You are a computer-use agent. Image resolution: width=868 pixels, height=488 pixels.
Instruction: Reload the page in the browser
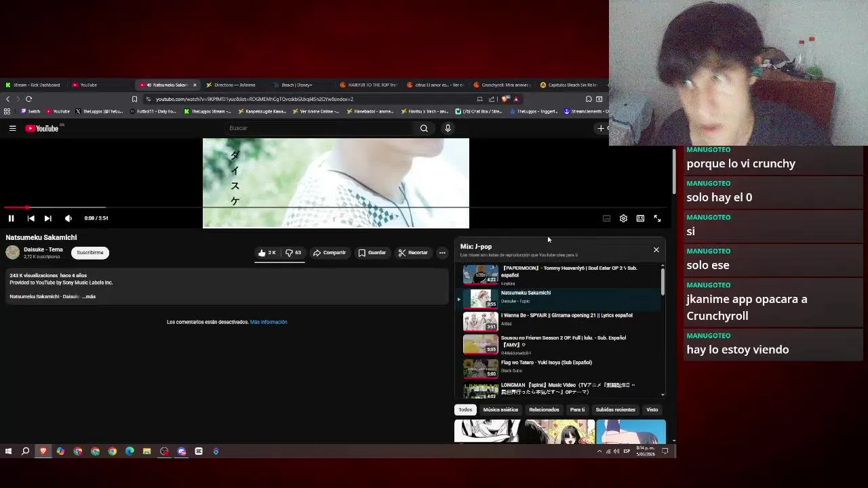[x=28, y=99]
